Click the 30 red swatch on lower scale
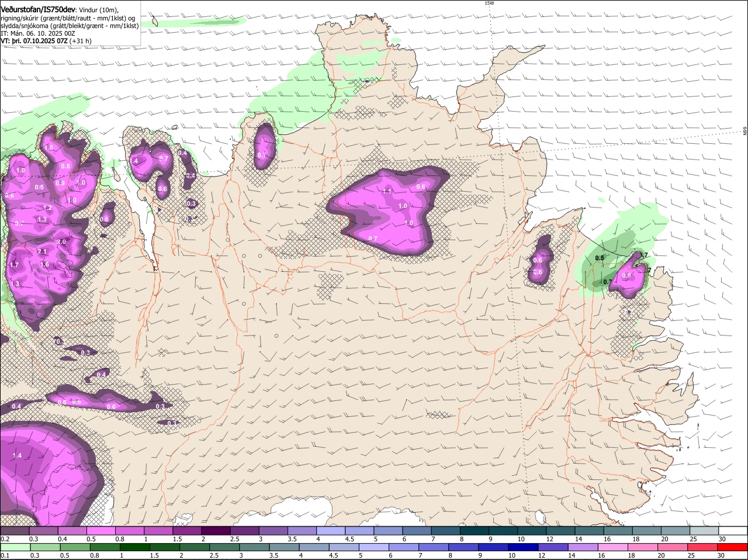Screen dimensions: 748x560 [733, 547]
